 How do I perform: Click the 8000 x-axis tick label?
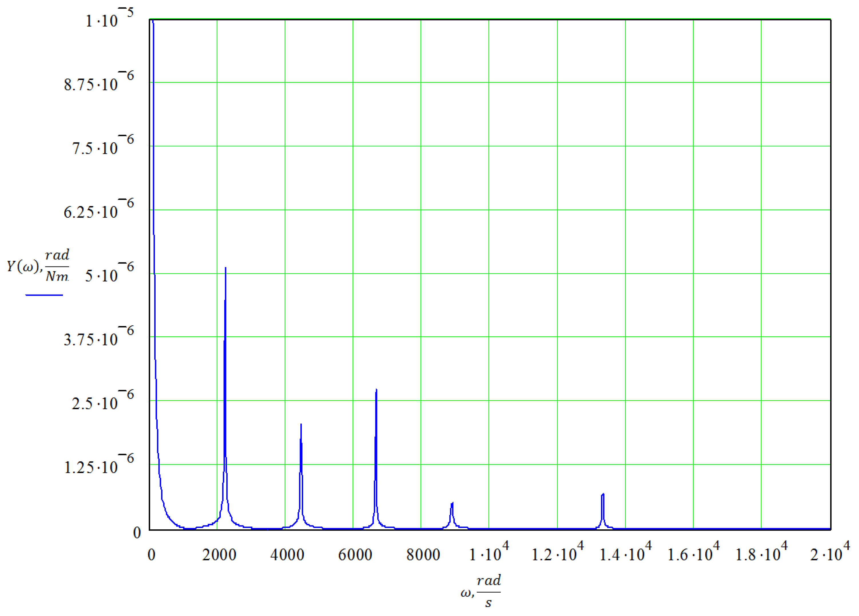pyautogui.click(x=423, y=555)
